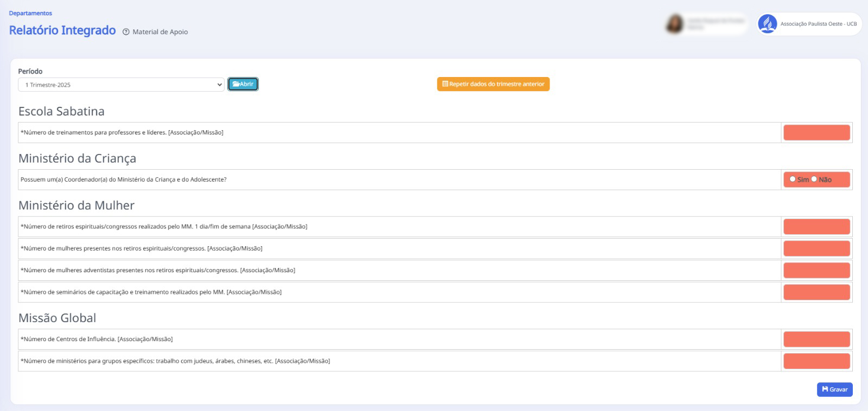Click Associação Paulista Oeste - UCB label
Viewport: 868px width, 411px height.
818,24
